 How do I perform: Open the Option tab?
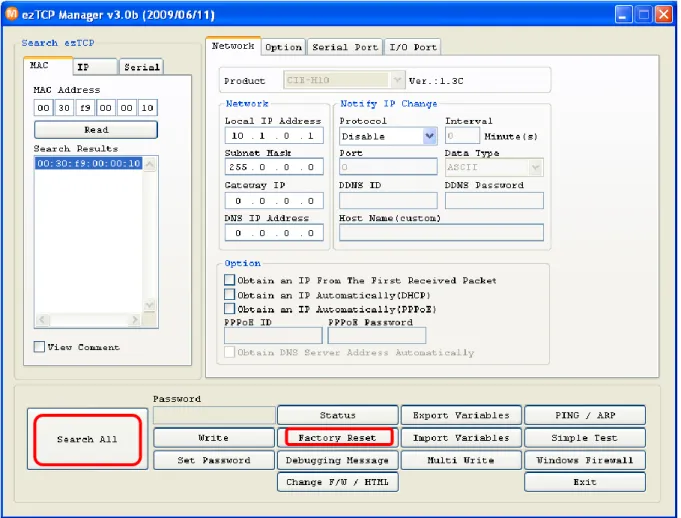click(x=283, y=47)
